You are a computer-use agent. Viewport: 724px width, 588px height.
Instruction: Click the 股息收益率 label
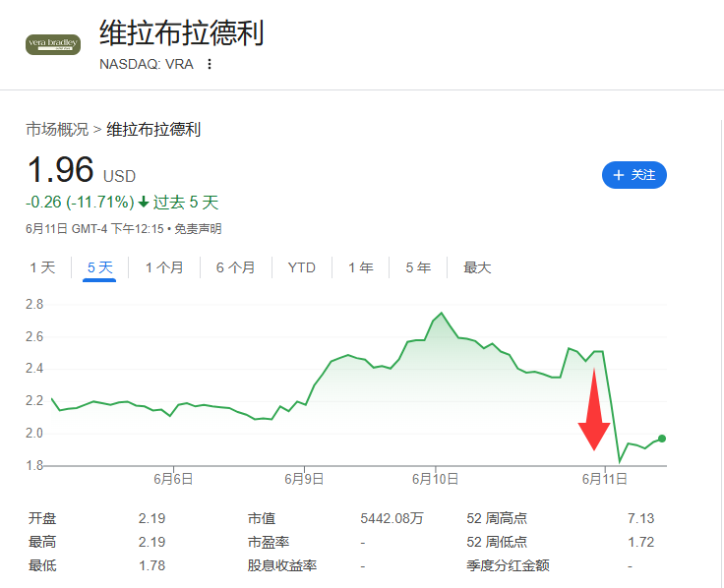(282, 565)
